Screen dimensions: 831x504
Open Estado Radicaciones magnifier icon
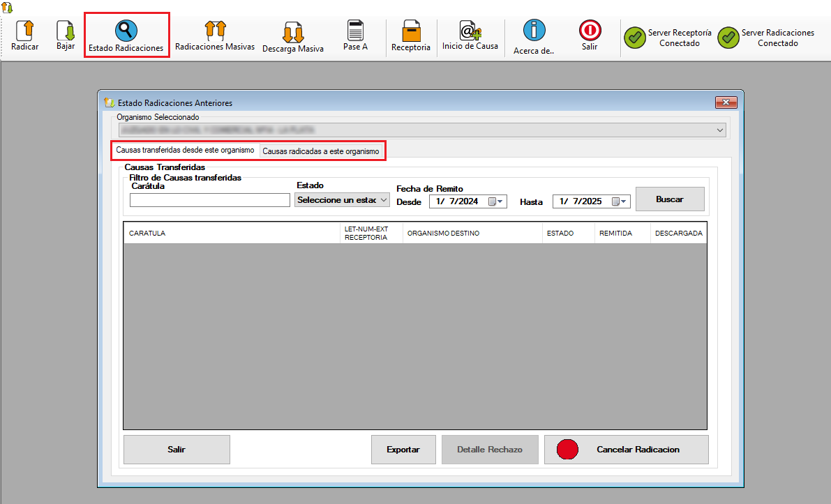click(126, 31)
